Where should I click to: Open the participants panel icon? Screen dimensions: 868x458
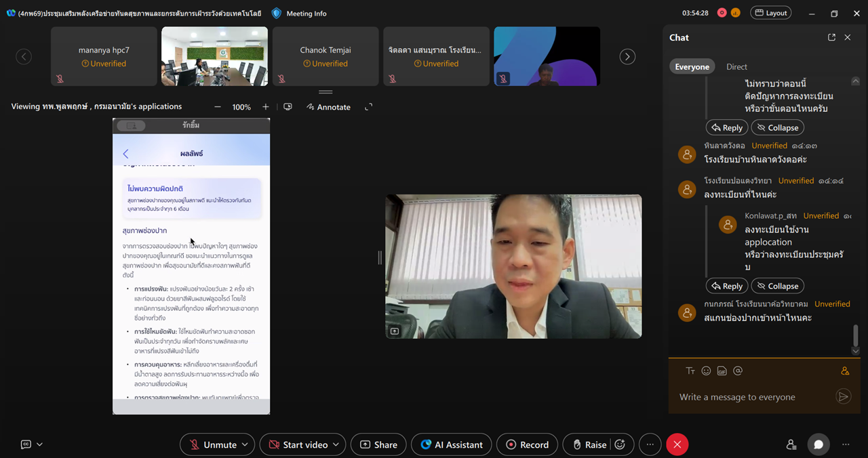click(791, 444)
